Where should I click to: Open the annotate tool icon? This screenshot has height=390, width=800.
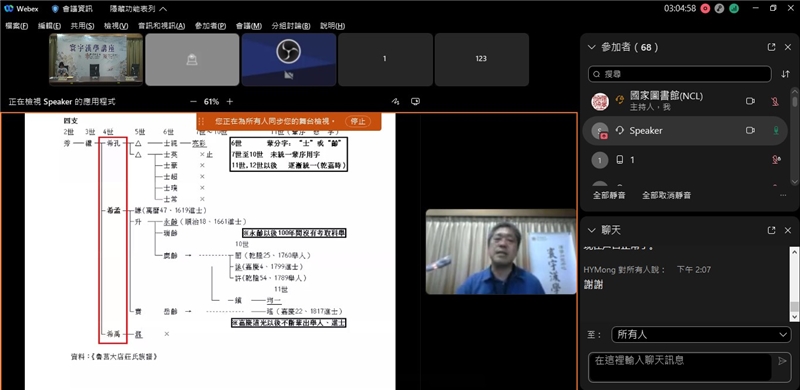395,102
